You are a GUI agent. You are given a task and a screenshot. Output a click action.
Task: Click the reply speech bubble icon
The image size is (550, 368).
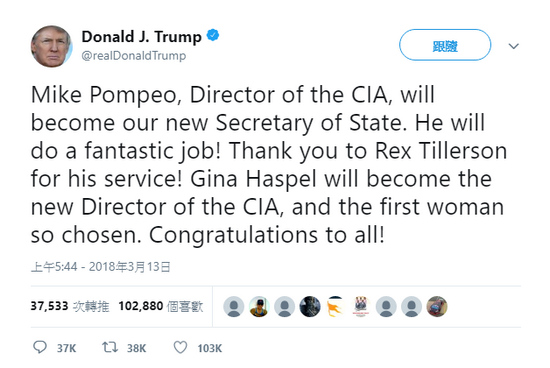pyautogui.click(x=40, y=347)
